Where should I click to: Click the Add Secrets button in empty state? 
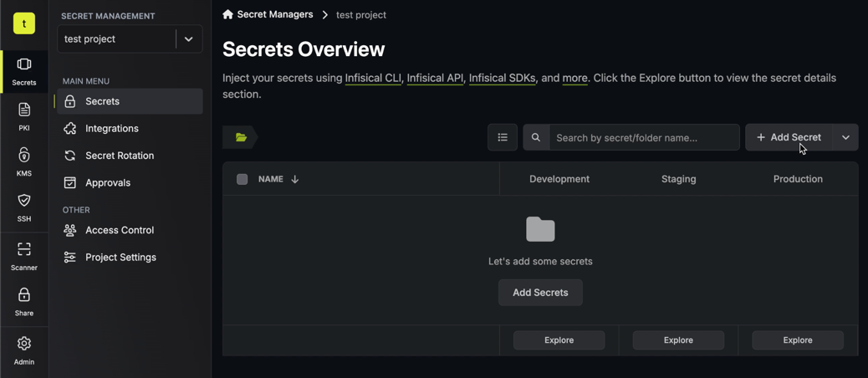click(540, 292)
